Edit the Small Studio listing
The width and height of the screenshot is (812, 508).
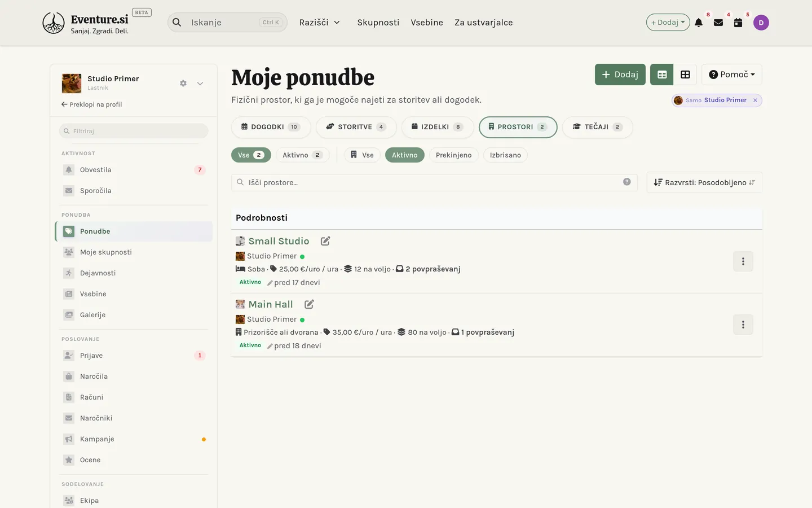(325, 241)
